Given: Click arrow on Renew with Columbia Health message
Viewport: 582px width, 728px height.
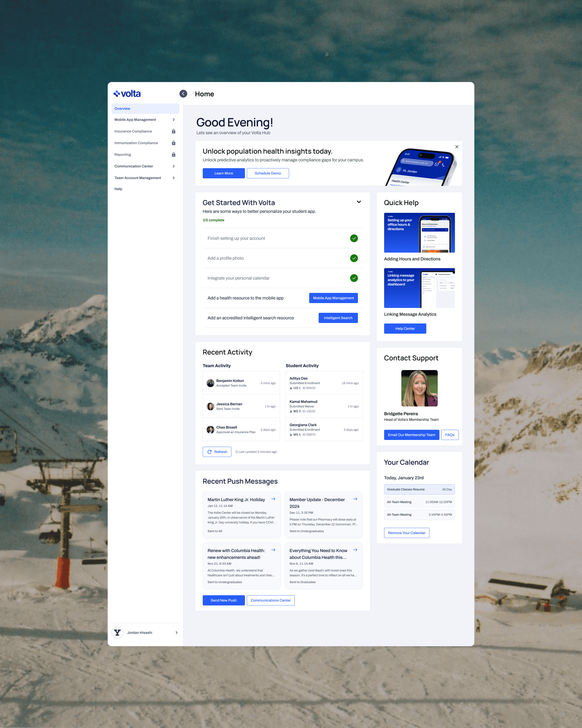Looking at the screenshot, I should click(x=273, y=550).
